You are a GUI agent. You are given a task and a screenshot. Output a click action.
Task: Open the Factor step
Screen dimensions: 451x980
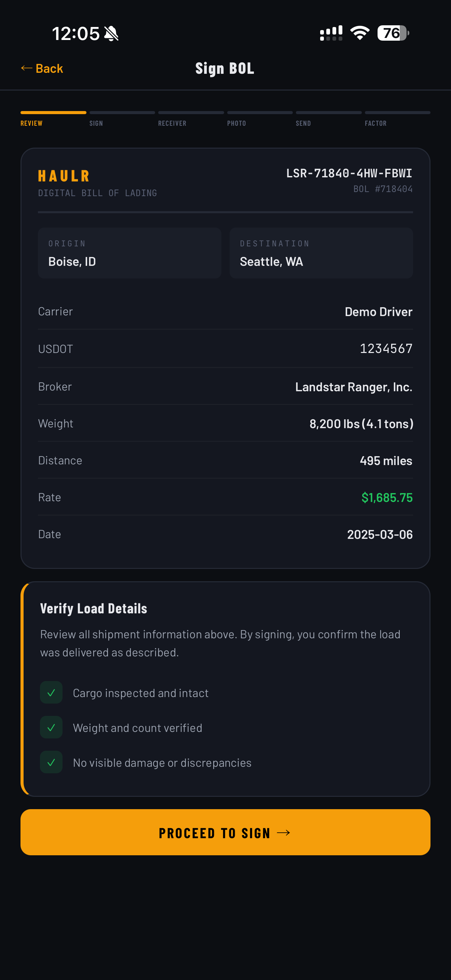click(376, 123)
